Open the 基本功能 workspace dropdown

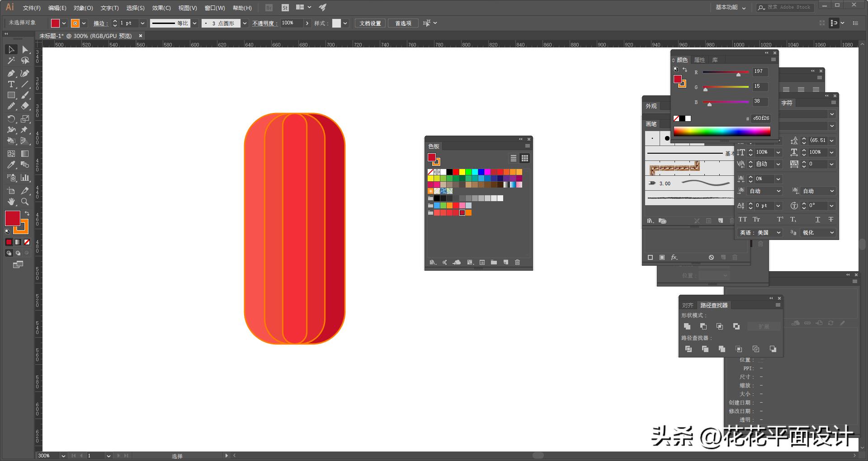tap(731, 8)
